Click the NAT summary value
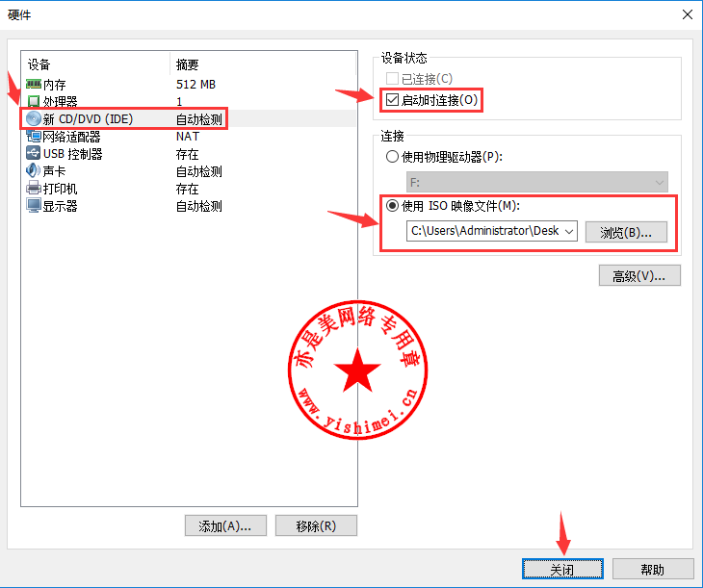 [x=188, y=137]
